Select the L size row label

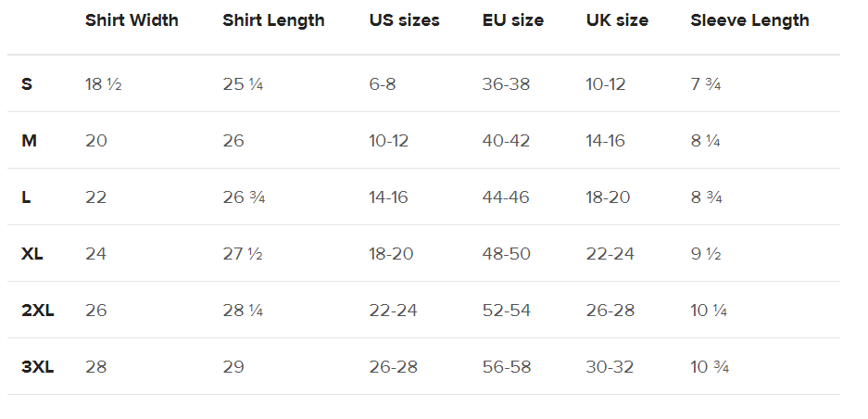[x=26, y=197]
